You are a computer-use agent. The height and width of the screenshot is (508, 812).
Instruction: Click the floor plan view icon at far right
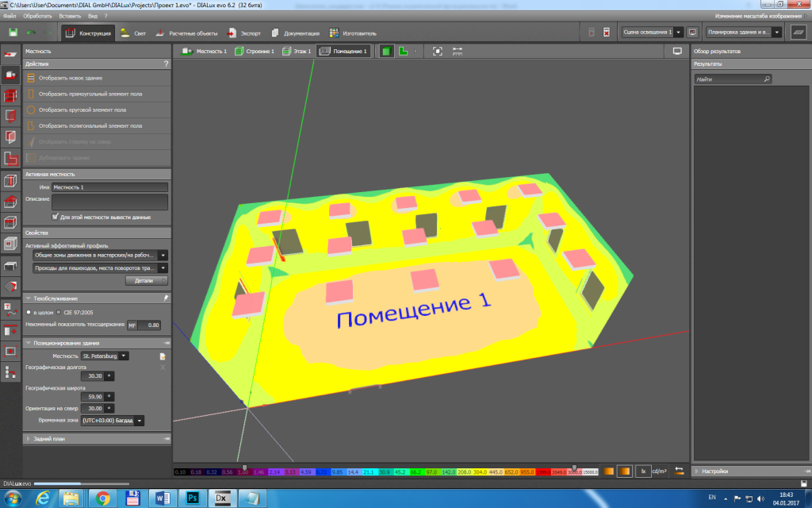[798, 32]
